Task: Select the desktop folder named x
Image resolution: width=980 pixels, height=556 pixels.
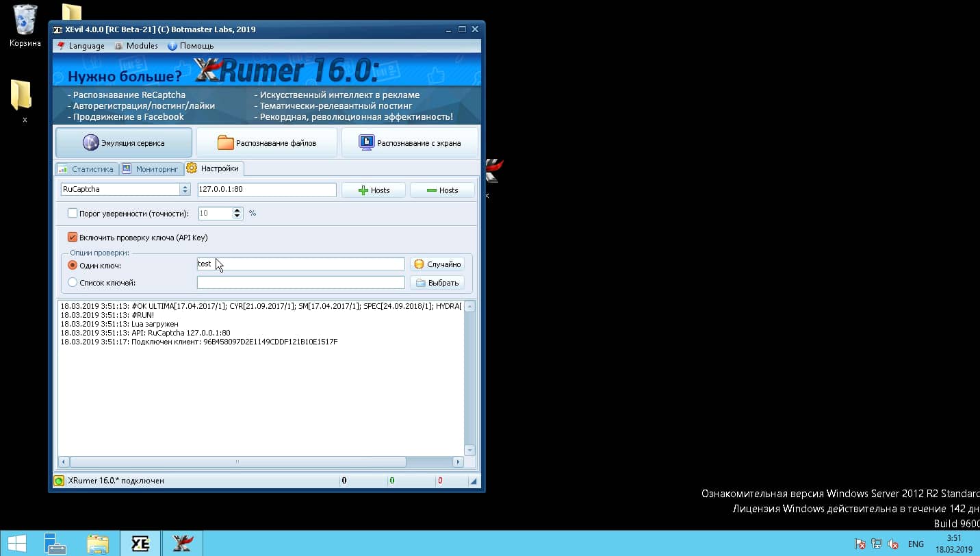Action: 22,101
